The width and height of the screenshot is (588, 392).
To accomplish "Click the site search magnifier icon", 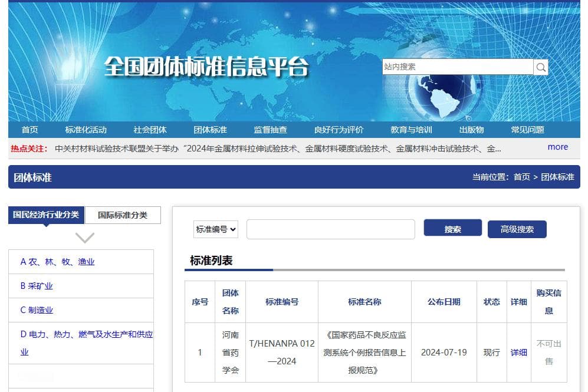I will pyautogui.click(x=541, y=67).
